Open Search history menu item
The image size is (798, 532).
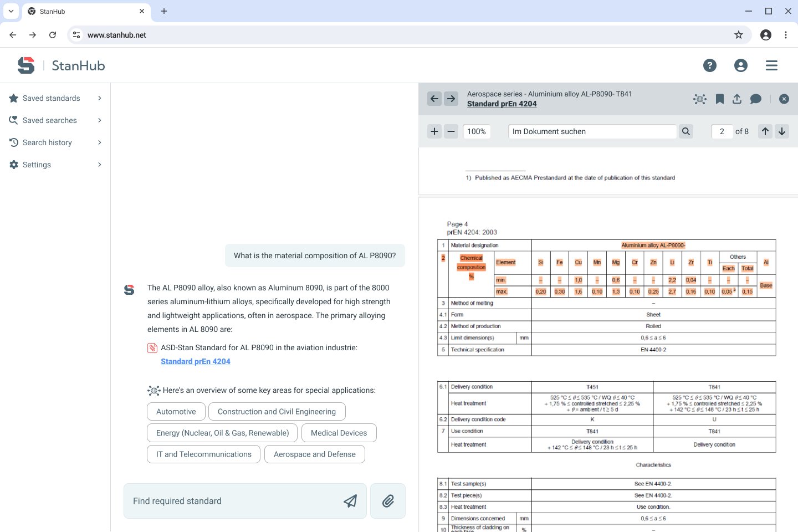click(x=55, y=142)
